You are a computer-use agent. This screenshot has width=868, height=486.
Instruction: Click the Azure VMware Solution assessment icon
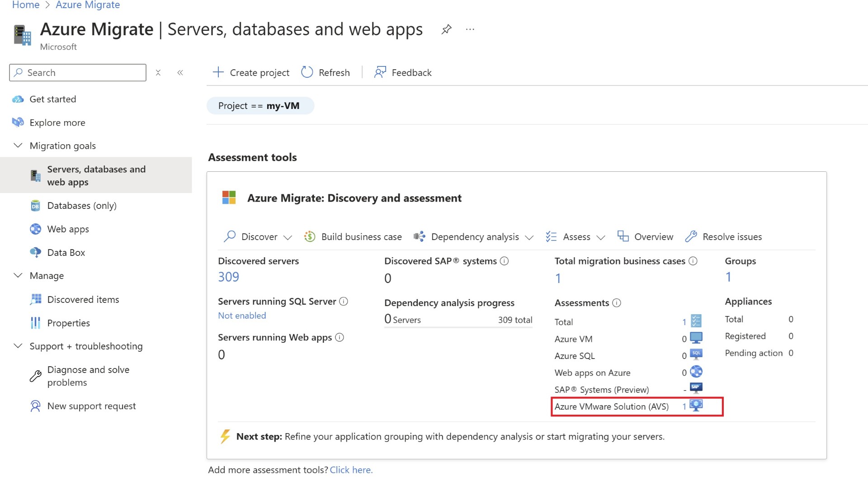pyautogui.click(x=696, y=405)
